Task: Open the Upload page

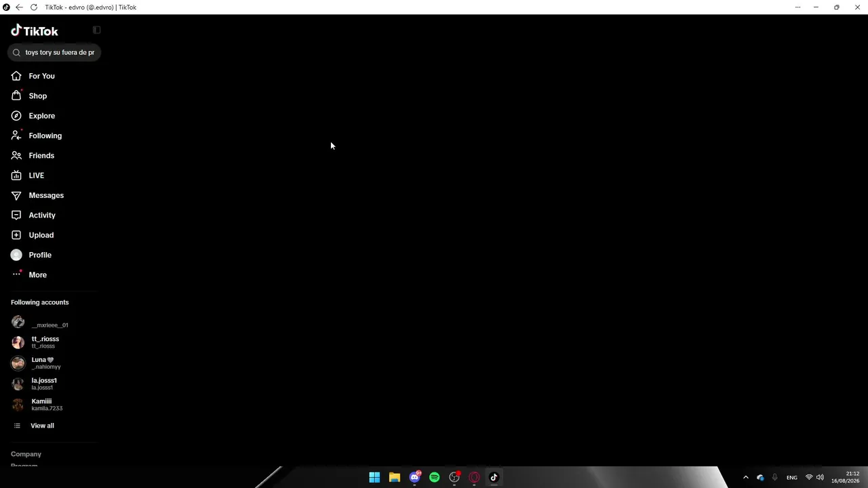Action: click(41, 235)
